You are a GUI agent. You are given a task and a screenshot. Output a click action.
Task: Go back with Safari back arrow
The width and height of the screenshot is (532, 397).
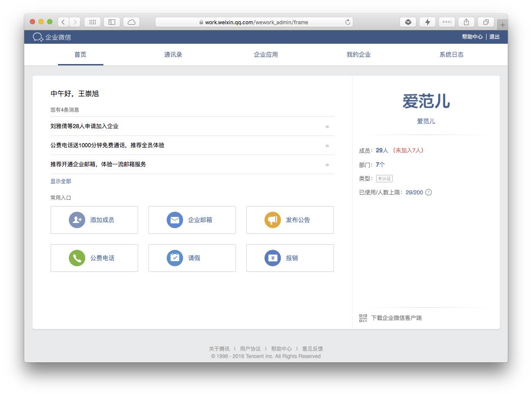point(63,22)
